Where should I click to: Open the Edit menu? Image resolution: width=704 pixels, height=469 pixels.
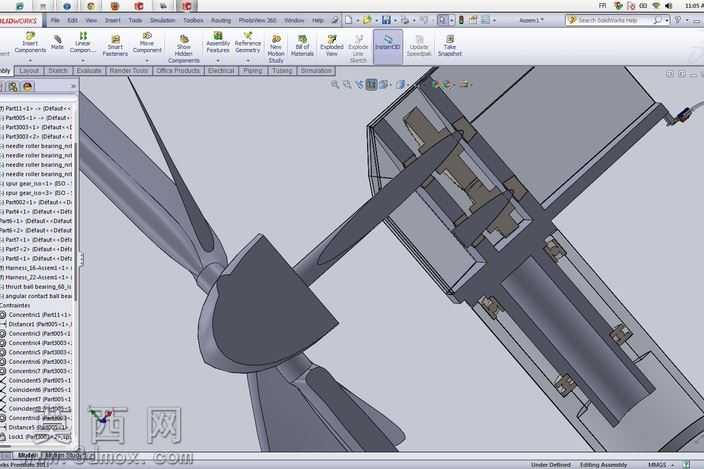[x=72, y=20]
